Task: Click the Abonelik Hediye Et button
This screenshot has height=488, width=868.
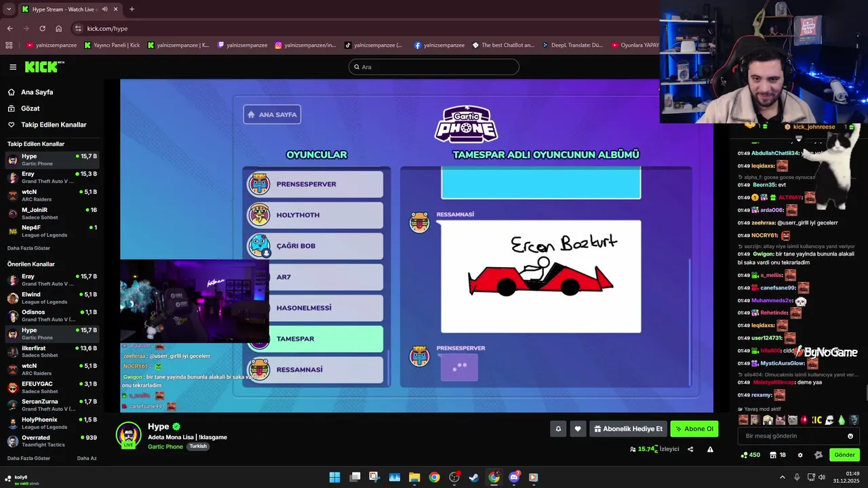Action: (x=627, y=428)
